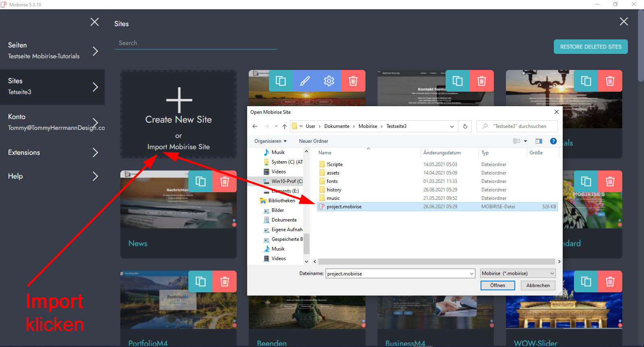Toggle preview pane icon in dialog
The image size is (644, 347).
539,141
